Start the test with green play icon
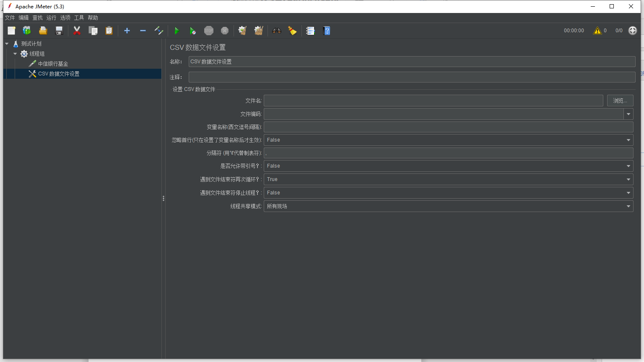This screenshot has width=644, height=362. pyautogui.click(x=177, y=31)
